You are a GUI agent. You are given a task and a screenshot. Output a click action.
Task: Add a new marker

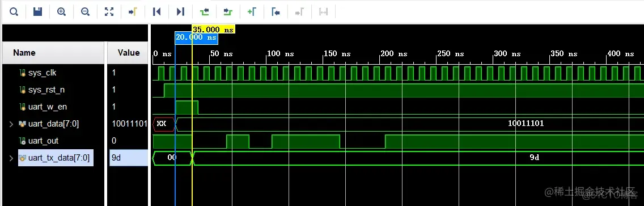pos(252,12)
